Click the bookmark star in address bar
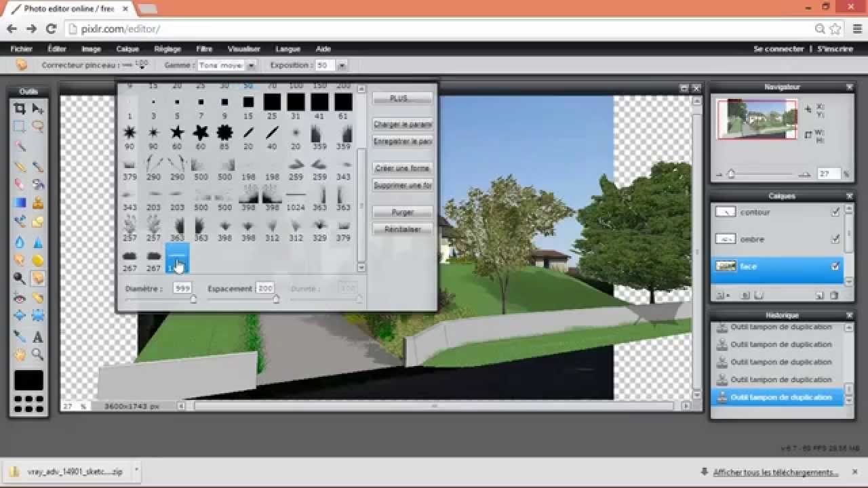This screenshot has width=868, height=488. (x=835, y=29)
